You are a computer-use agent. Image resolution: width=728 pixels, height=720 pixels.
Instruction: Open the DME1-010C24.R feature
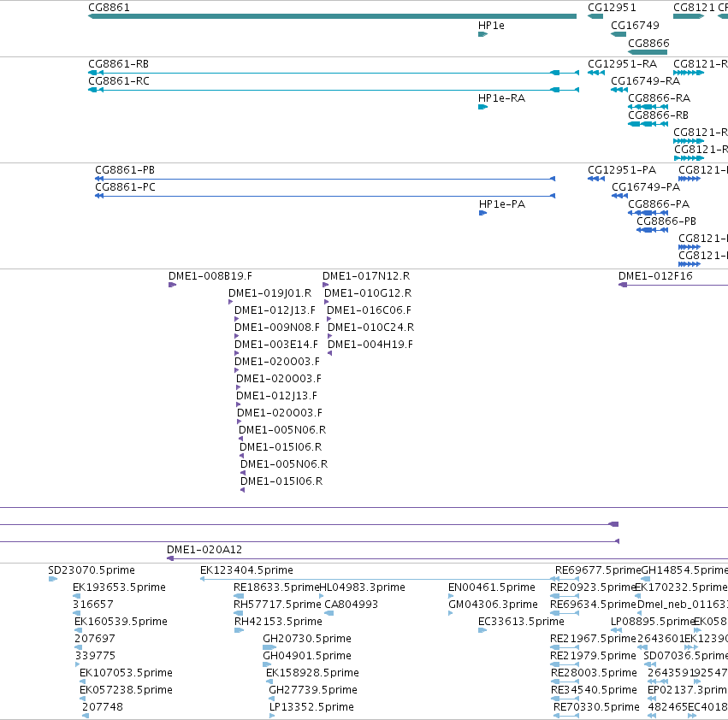point(330,336)
